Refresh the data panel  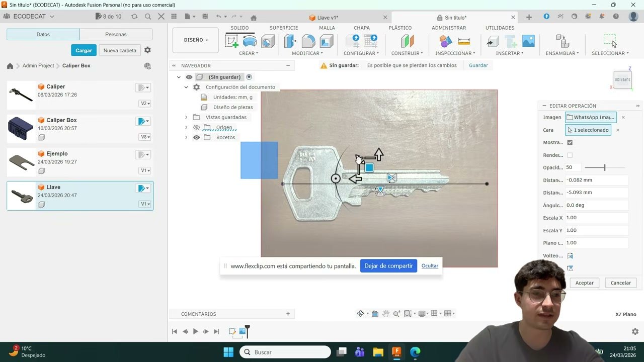134,17
